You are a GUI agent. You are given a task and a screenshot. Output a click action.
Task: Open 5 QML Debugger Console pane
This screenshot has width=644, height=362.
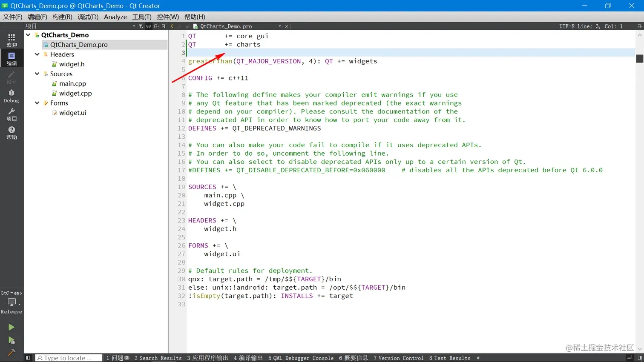(x=301, y=358)
